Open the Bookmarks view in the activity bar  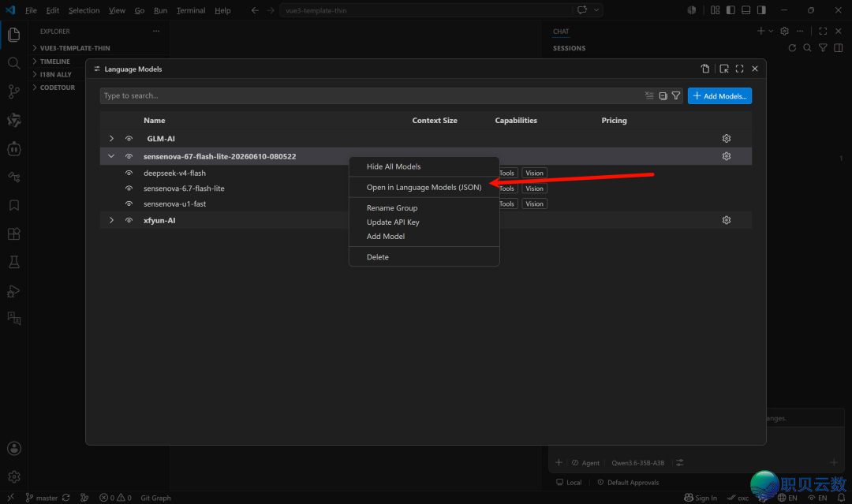click(x=14, y=205)
